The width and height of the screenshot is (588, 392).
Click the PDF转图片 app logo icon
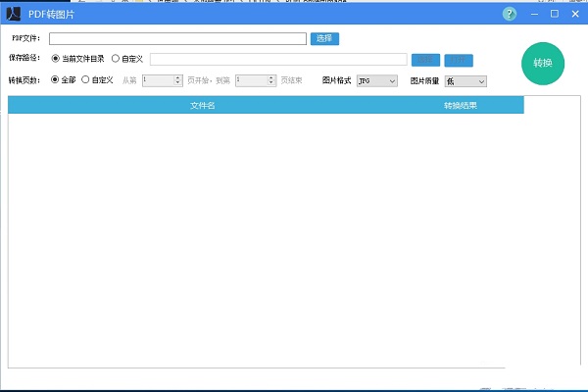[15, 14]
